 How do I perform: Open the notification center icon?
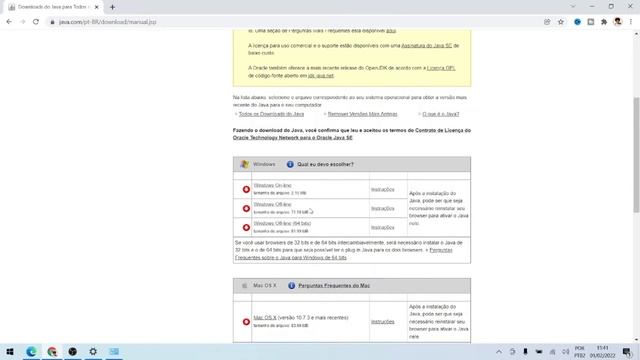tap(627, 351)
